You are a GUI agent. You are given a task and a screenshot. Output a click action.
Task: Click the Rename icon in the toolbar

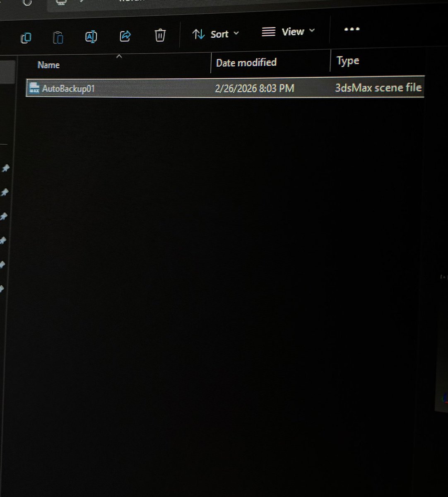click(91, 36)
